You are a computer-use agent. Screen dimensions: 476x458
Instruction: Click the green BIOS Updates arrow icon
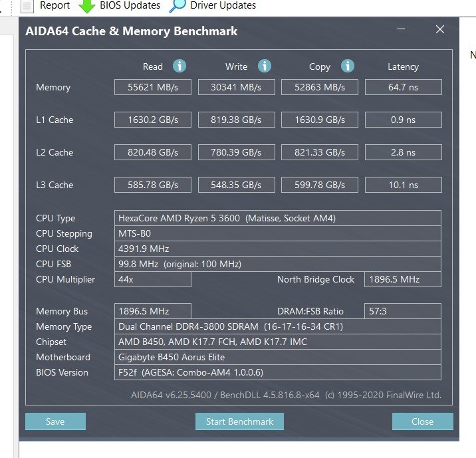(x=87, y=7)
